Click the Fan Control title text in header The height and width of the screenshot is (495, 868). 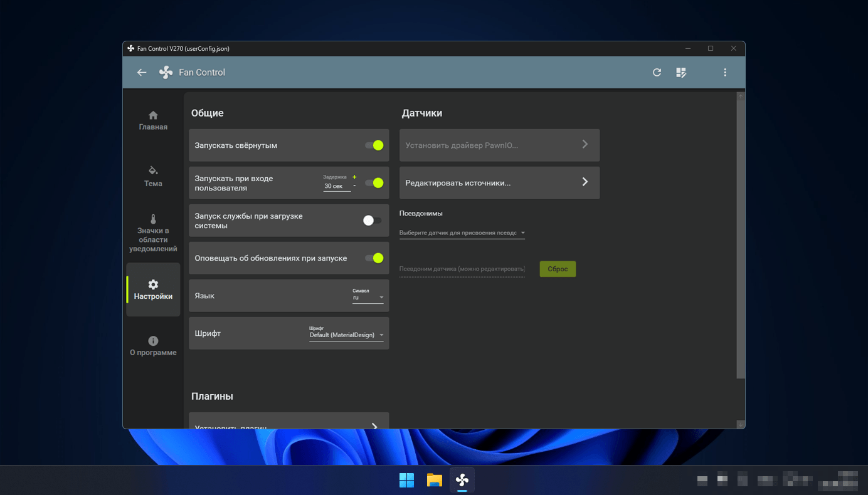pos(202,73)
